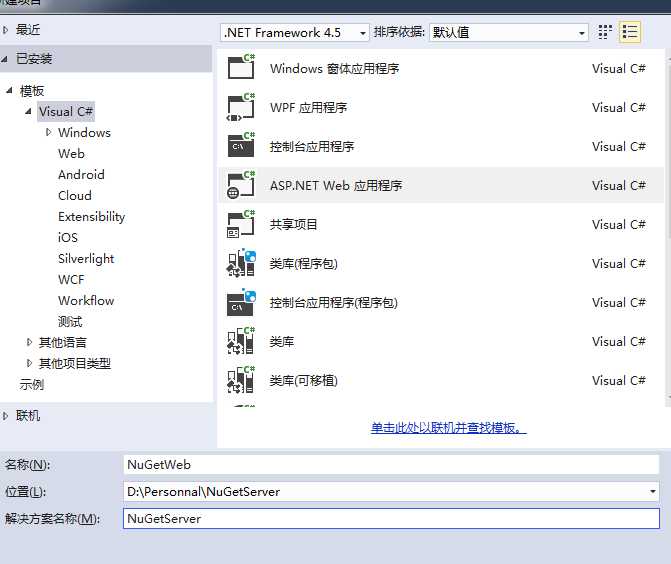Select Cloud template category
671x564 pixels.
coord(75,196)
